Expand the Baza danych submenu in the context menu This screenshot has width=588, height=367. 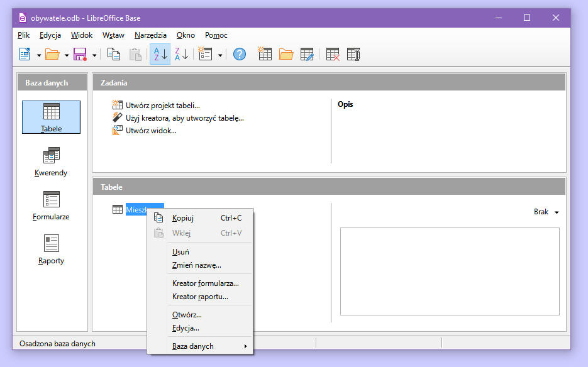[x=200, y=346]
